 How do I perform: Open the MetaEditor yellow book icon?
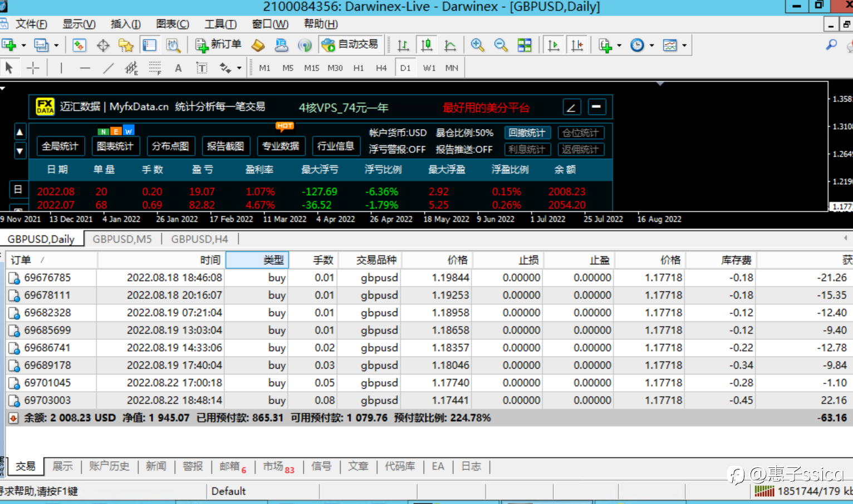pyautogui.click(x=258, y=45)
